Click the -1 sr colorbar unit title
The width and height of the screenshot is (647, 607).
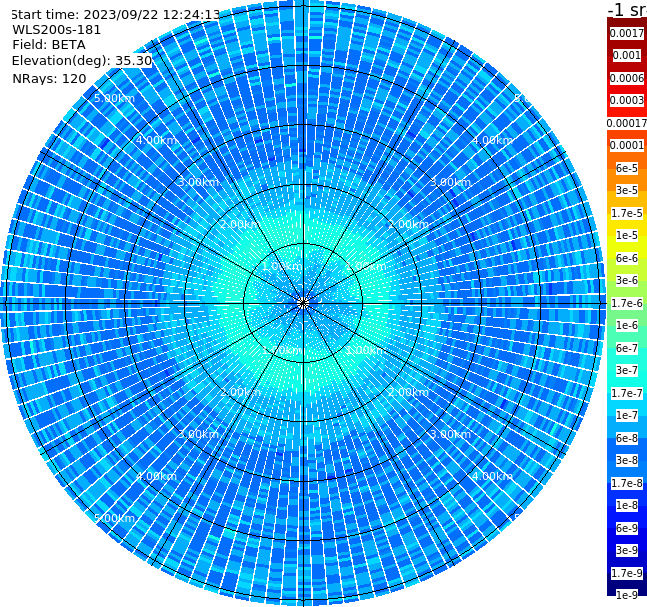tap(627, 10)
